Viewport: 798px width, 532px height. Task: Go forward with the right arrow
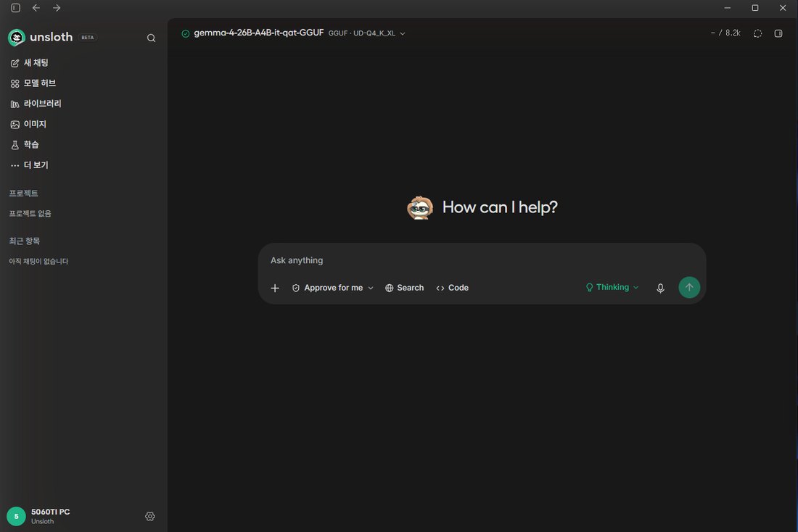[57, 8]
